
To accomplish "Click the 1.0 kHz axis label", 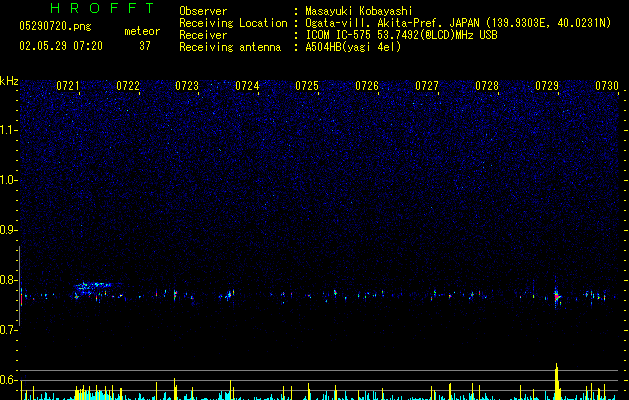I will 9,180.
